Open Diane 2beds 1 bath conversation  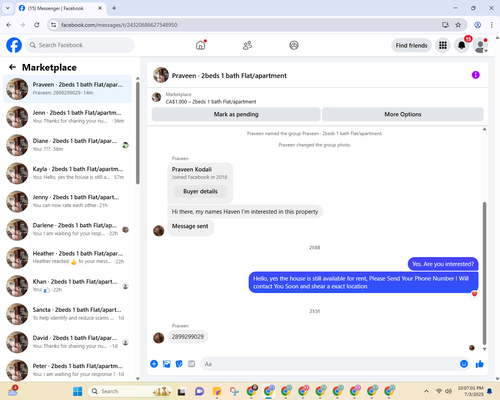pos(67,145)
